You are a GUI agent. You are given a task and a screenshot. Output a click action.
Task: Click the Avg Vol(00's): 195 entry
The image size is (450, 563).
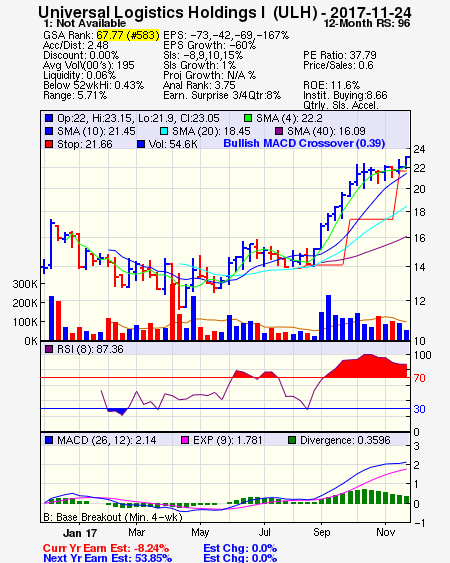coord(89,65)
